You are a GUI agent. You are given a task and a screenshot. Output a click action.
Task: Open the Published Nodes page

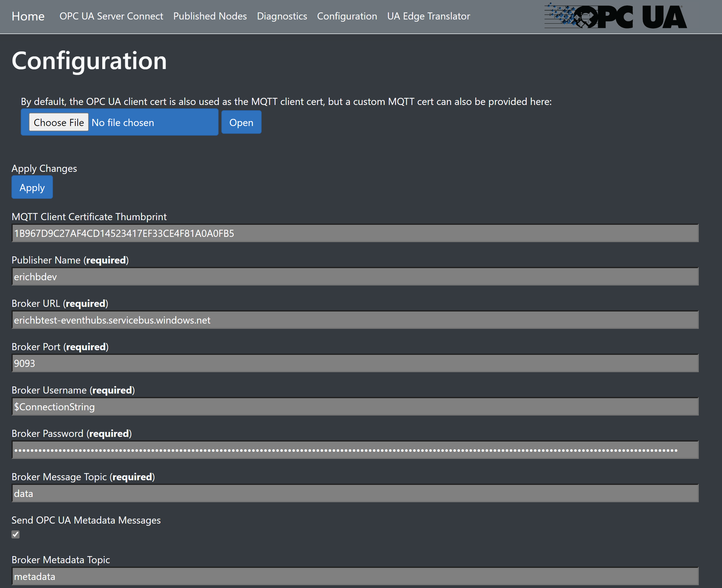pos(210,16)
